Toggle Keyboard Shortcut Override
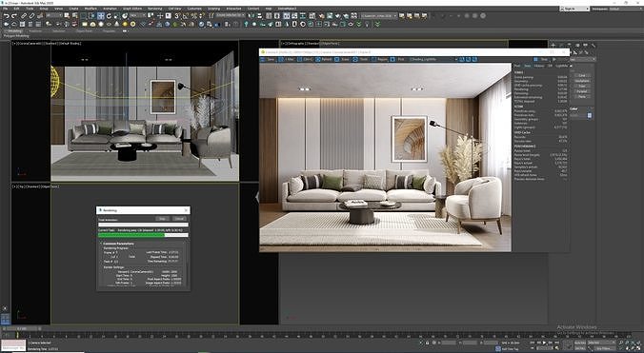 (x=169, y=16)
